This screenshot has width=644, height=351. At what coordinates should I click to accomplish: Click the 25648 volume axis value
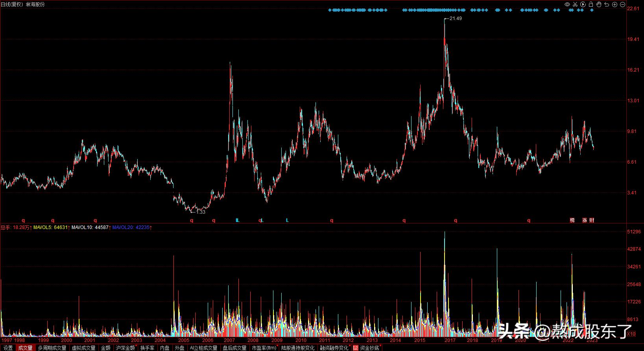634,284
